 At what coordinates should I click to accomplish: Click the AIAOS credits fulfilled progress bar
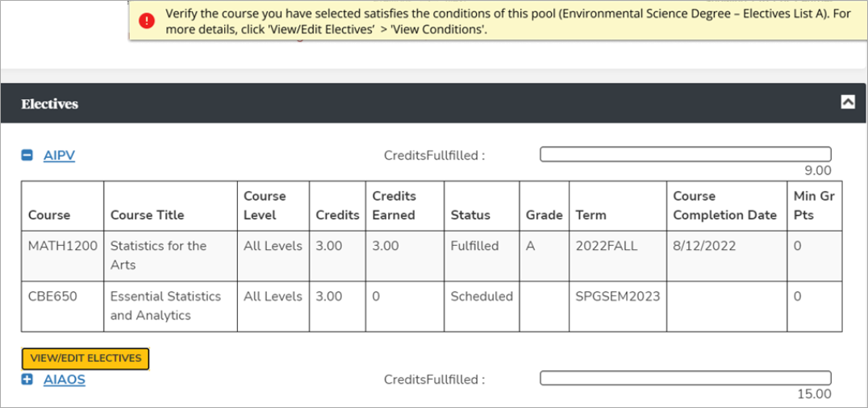coord(685,378)
